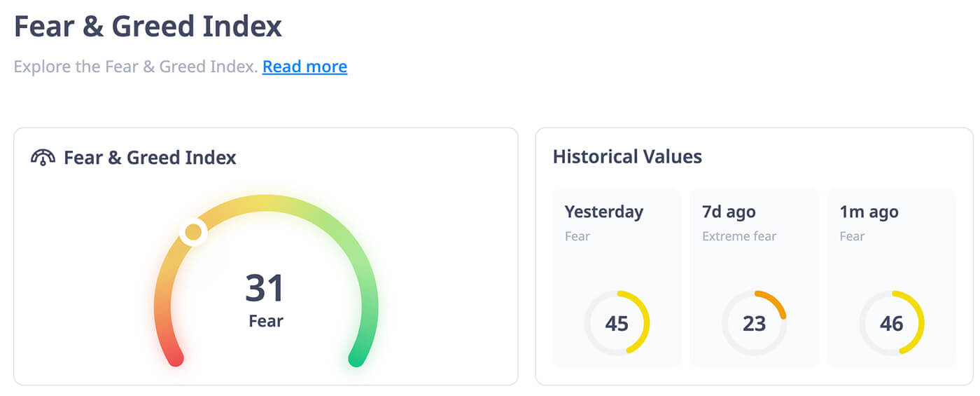
Task: Select the 1m ago heading
Action: [869, 212]
